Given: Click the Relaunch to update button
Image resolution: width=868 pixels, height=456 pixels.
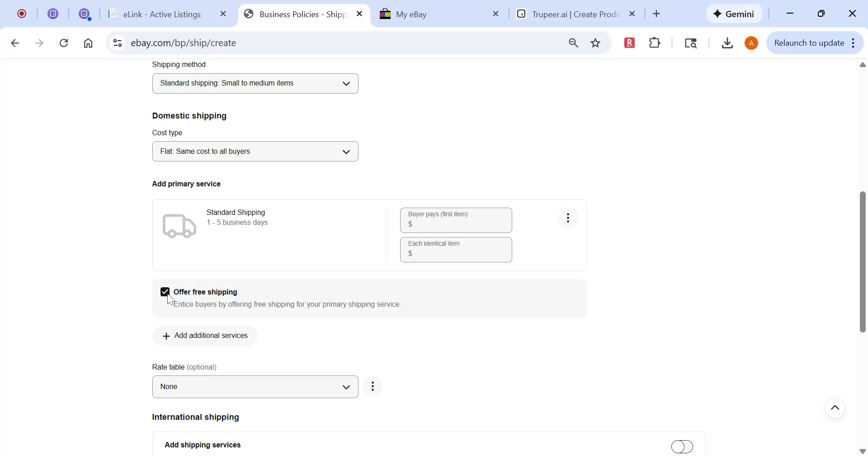Looking at the screenshot, I should point(809,43).
